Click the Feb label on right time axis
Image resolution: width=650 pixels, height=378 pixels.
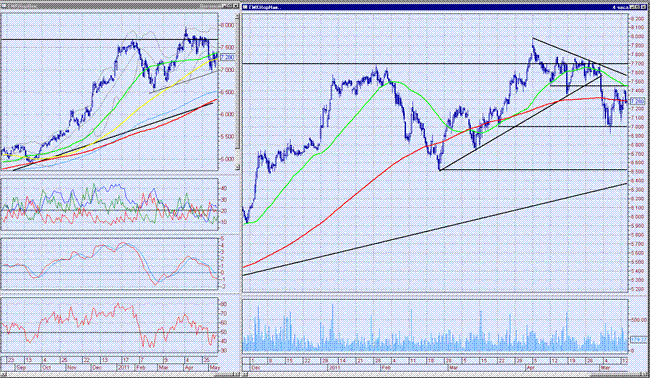click(x=387, y=368)
